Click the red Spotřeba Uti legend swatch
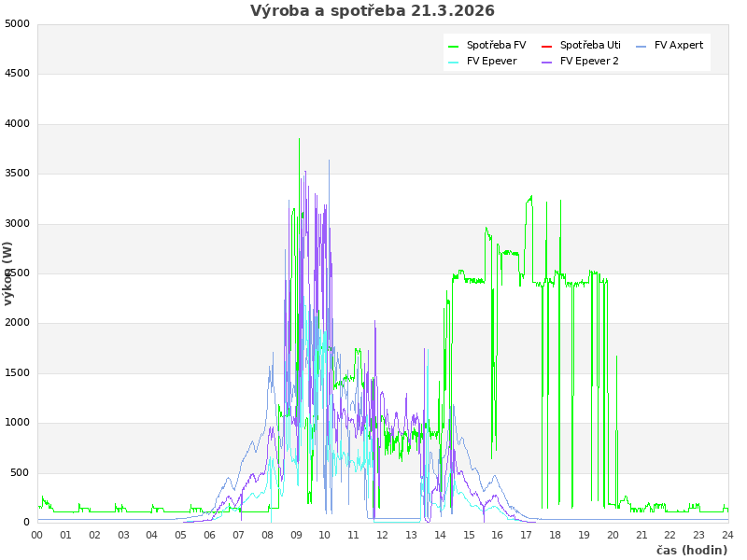The image size is (747, 560). click(547, 46)
